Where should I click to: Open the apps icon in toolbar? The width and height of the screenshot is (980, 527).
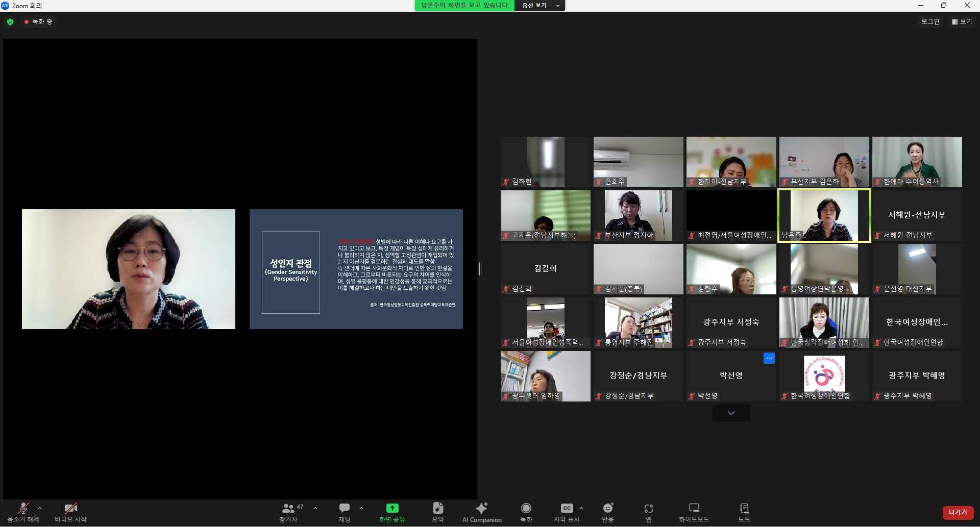(x=648, y=508)
